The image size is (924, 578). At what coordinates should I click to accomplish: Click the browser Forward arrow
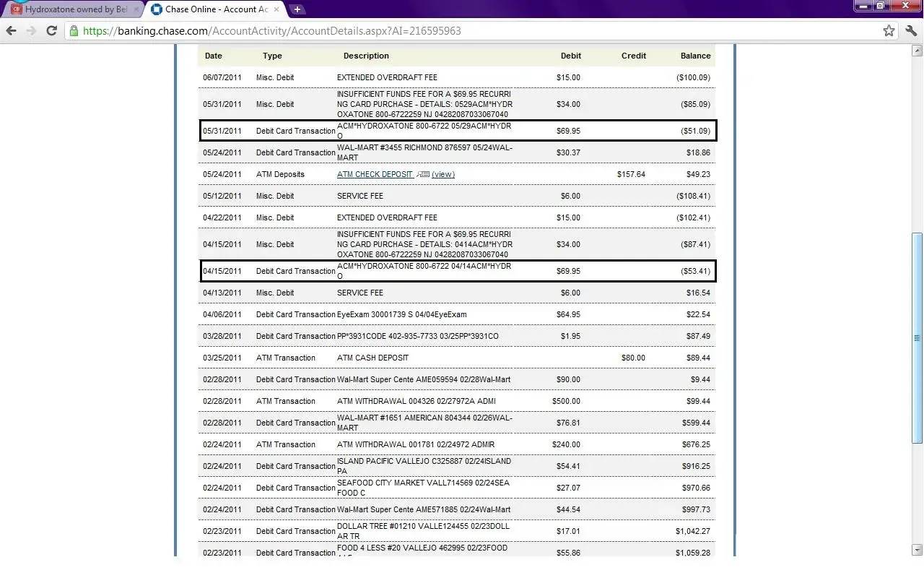[x=31, y=30]
